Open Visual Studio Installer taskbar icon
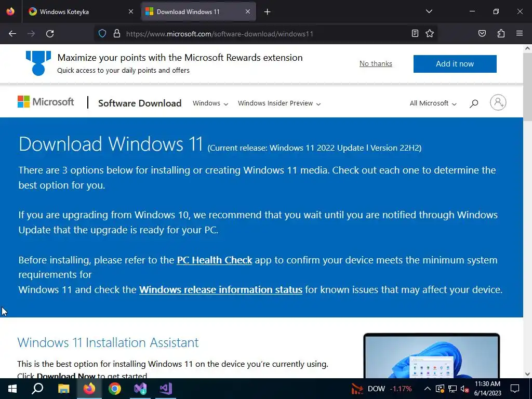The height and width of the screenshot is (399, 532). [140, 389]
